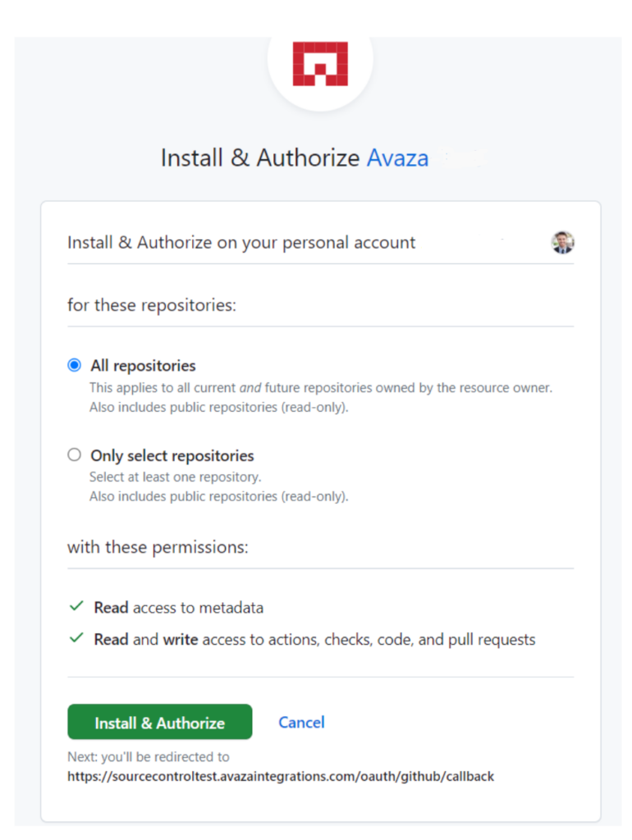Click the redirect callback URL text

coord(281,776)
